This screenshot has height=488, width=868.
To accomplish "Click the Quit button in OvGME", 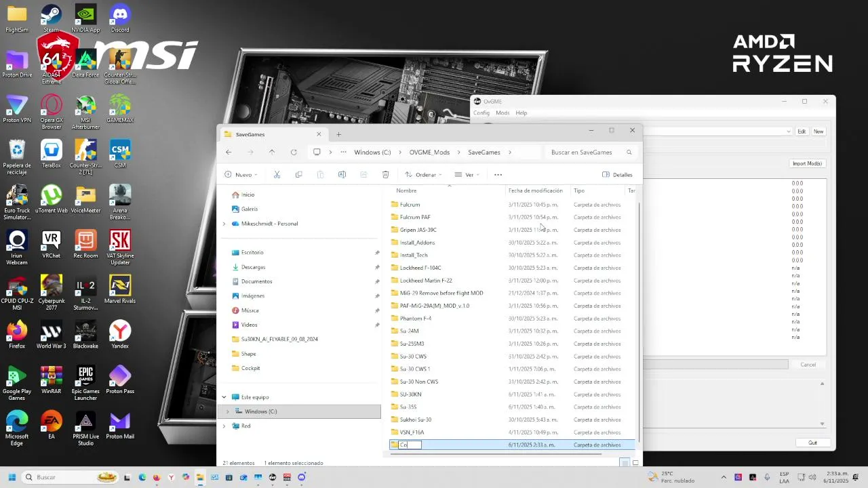I will pyautogui.click(x=812, y=443).
